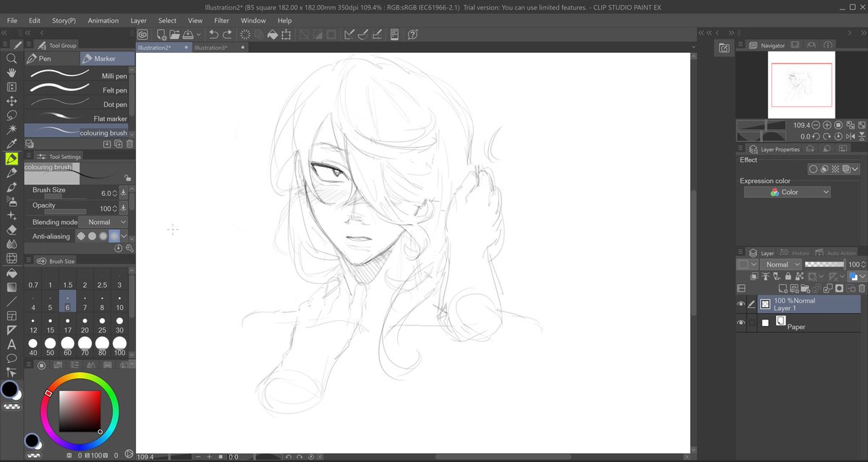Open the Filter menu
Image resolution: width=868 pixels, height=462 pixels.
[x=221, y=20]
